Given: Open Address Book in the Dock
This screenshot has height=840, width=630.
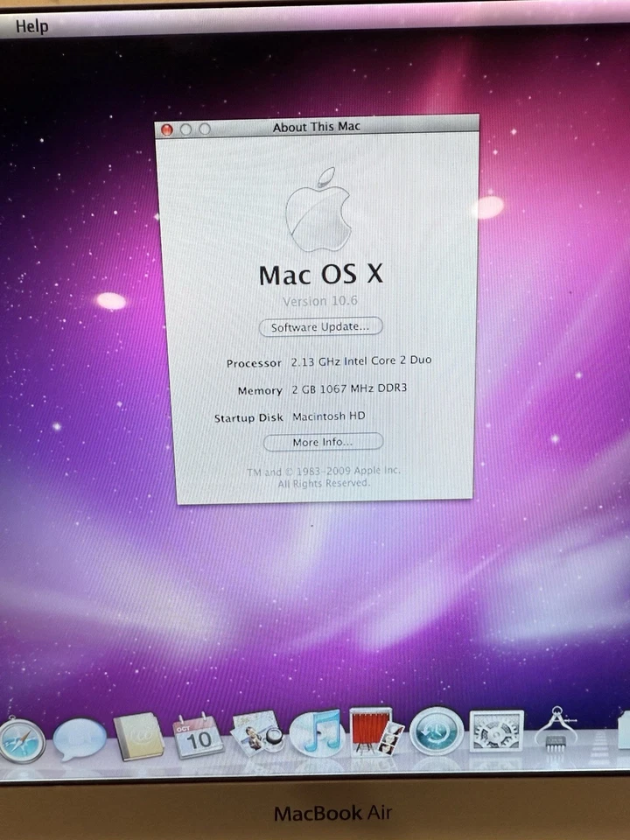Looking at the screenshot, I should pos(139,736).
